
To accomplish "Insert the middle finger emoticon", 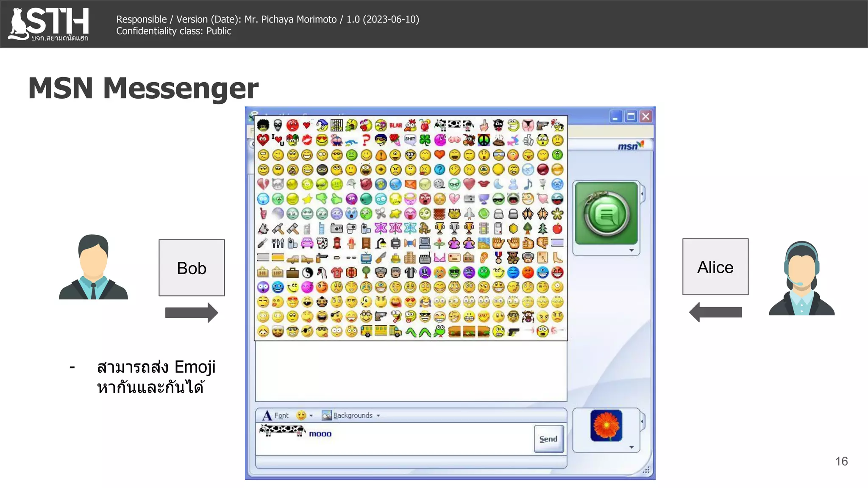I will pos(484,125).
